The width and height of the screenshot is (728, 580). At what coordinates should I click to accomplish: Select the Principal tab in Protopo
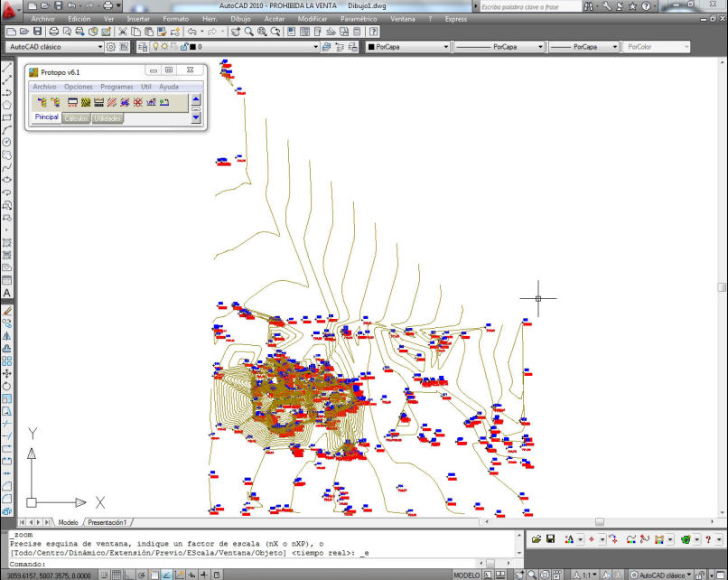(47, 117)
